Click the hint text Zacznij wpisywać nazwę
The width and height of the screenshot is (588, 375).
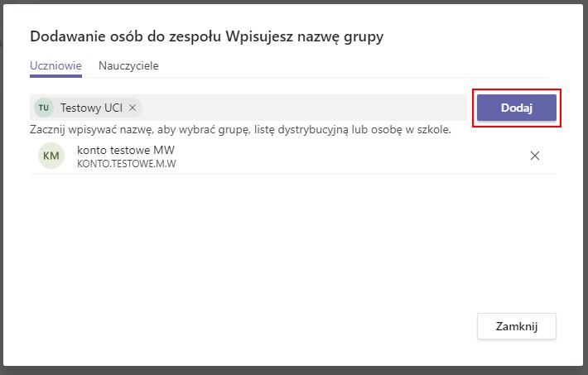tap(92, 130)
